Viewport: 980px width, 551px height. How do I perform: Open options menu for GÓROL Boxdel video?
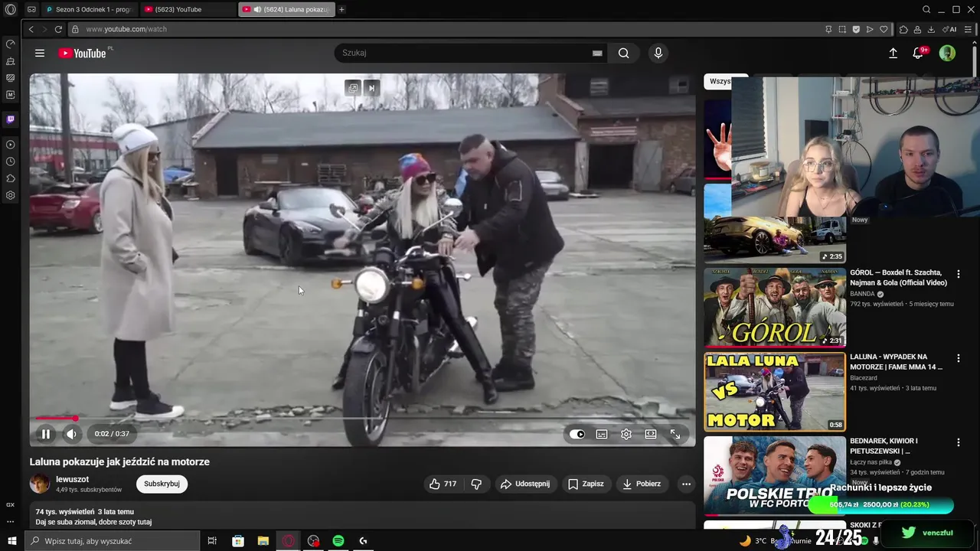958,274
